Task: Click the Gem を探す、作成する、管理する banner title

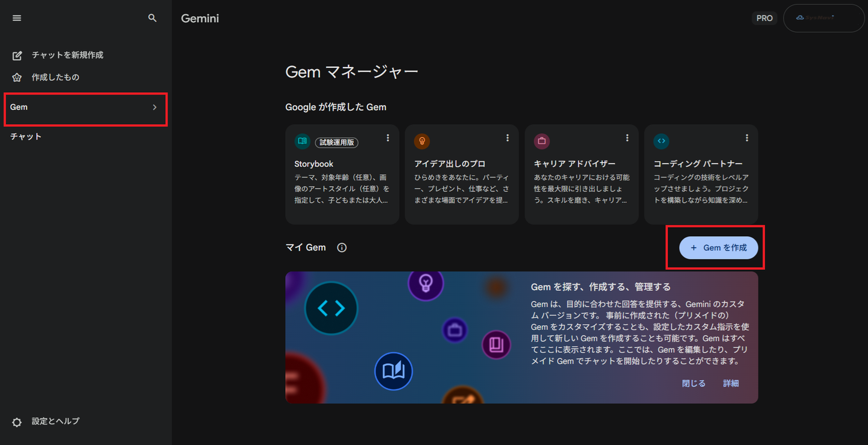Action: (601, 287)
